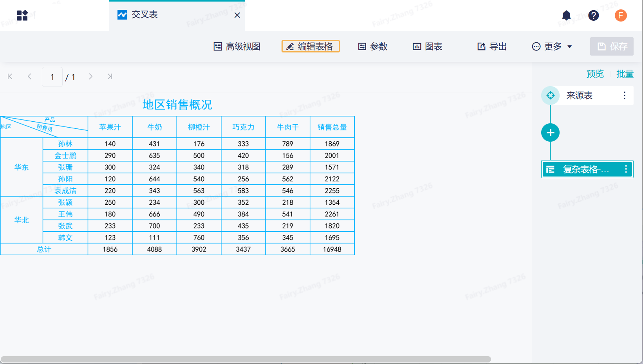643x364 pixels.
Task: Click 张武's 牛奶 value 700
Action: [x=155, y=226]
